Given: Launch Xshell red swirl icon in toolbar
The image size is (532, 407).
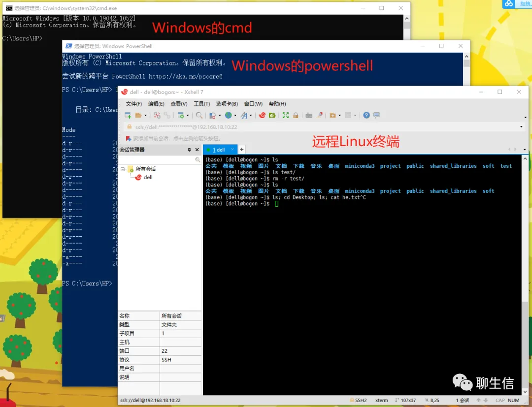Looking at the screenshot, I should click(x=262, y=115).
